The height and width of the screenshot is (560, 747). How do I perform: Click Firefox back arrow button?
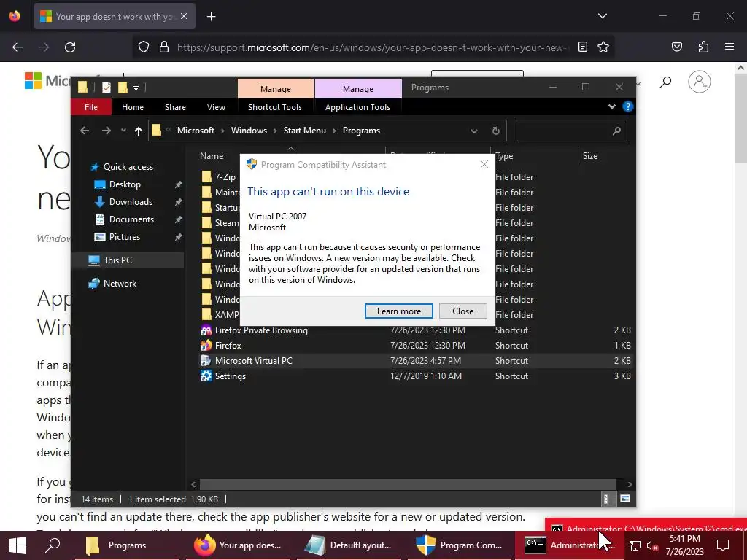[18, 47]
